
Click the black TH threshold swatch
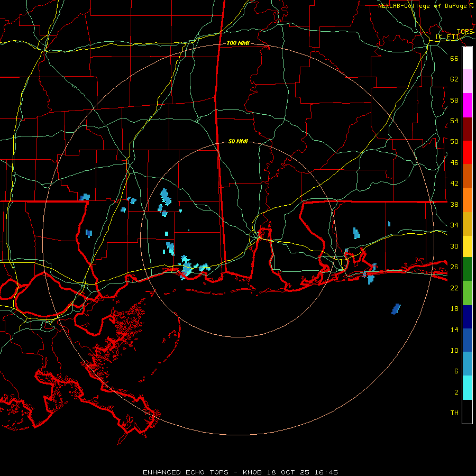[467, 411]
